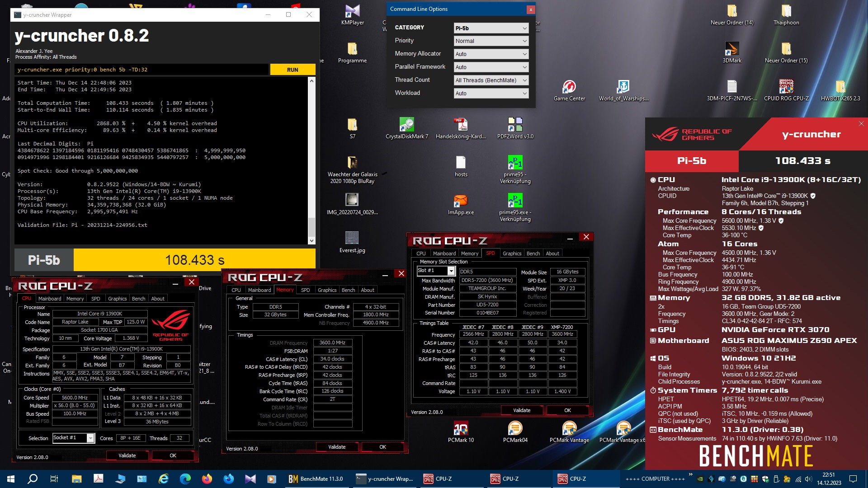Click OK in CPU-Z SPD window
This screenshot has height=488, width=868.
[567, 410]
